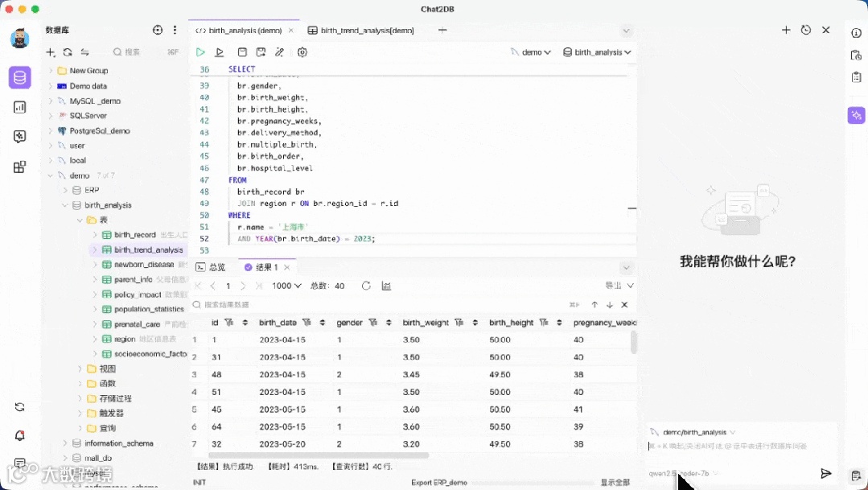
Task: Filter the id column
Action: click(x=228, y=322)
